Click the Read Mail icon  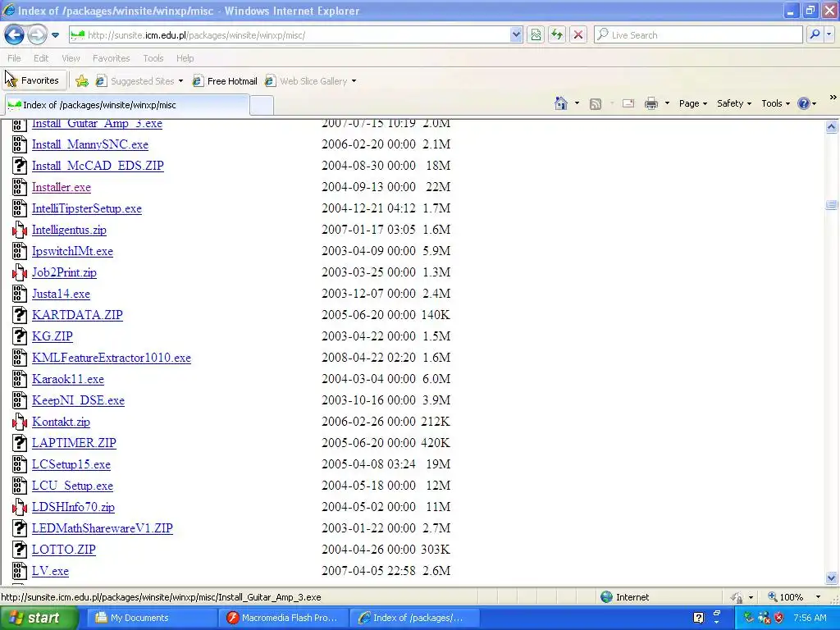(628, 103)
